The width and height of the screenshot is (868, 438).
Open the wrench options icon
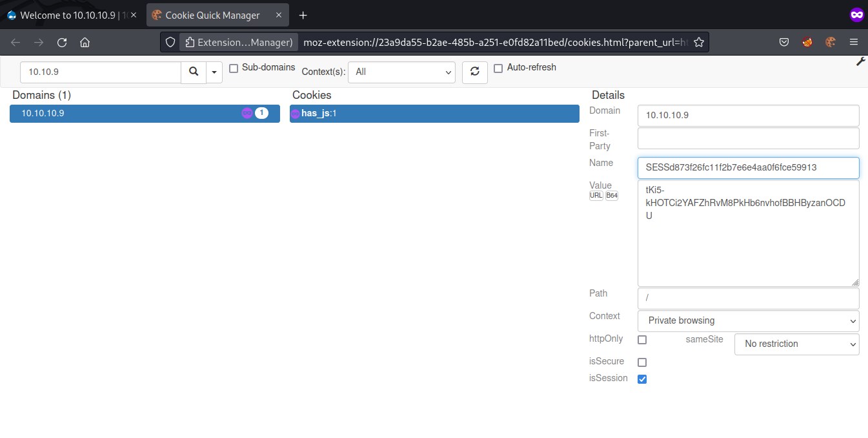860,61
